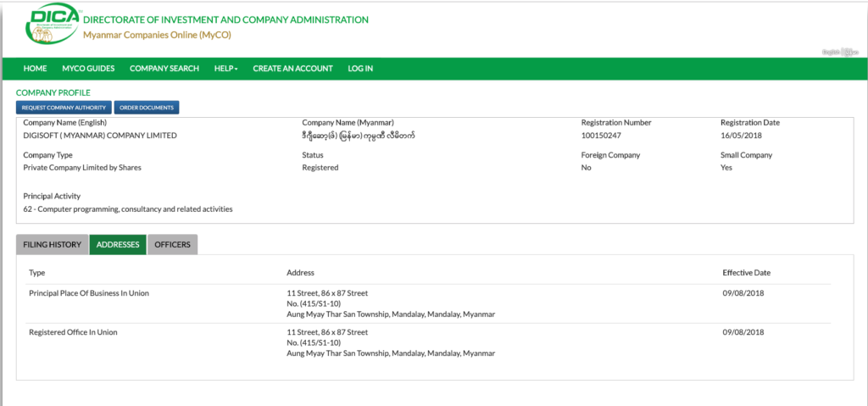Open MYCO GUIDES menu item
The height and width of the screenshot is (406, 868).
click(88, 69)
